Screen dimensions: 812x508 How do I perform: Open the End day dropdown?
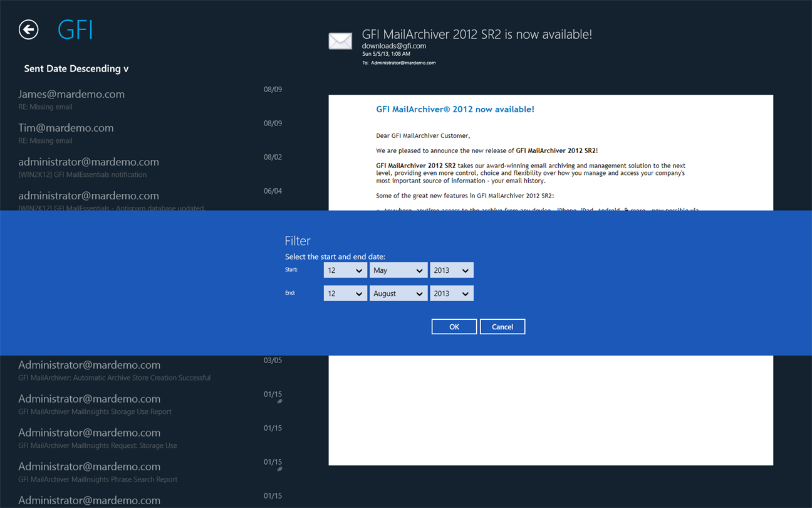[x=345, y=294]
